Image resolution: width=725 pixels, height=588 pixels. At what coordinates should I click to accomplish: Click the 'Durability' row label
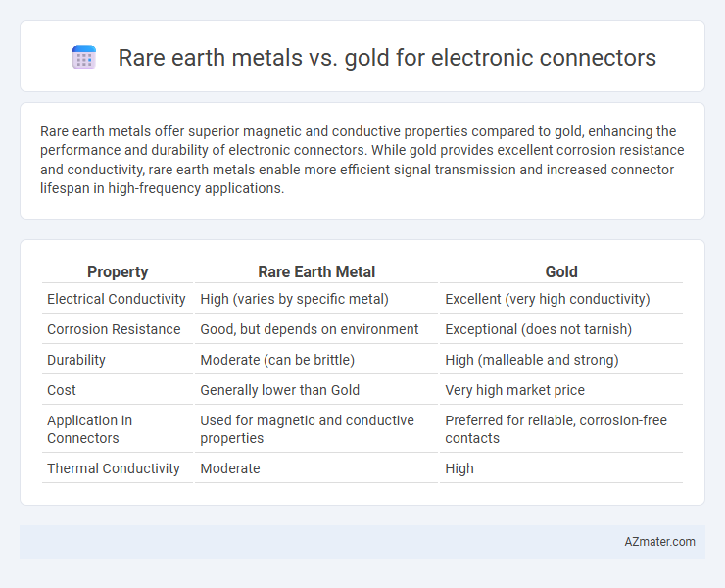76,360
